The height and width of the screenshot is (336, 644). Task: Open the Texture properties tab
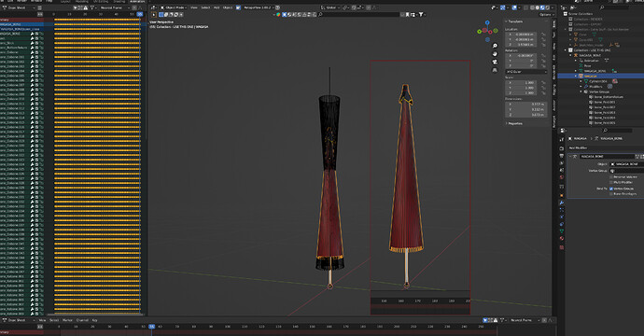click(x=562, y=247)
